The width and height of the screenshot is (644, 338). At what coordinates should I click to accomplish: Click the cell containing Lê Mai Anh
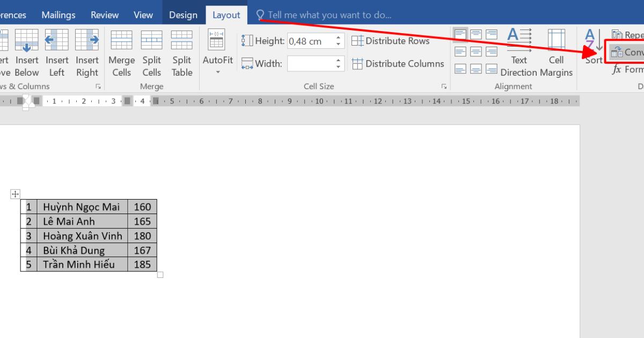coord(82,221)
